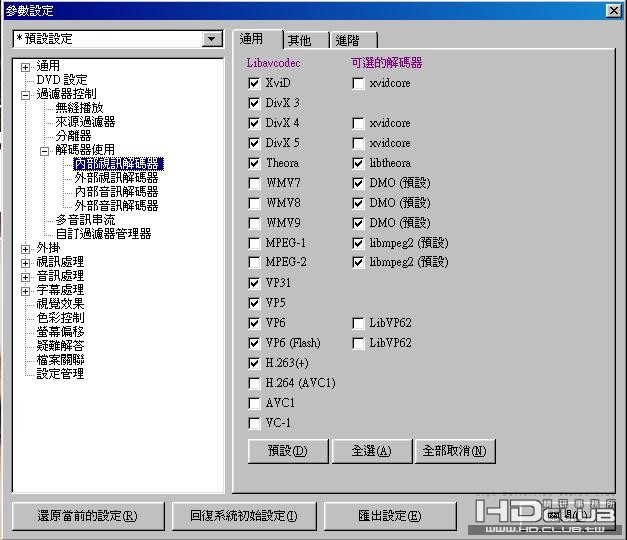Viewport: 627px width, 540px height.
Task: Click the 全部取消(N) button
Action: pos(455,451)
